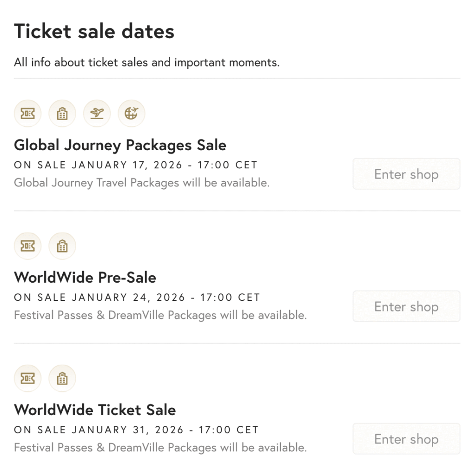Click the globe with plane icon
The height and width of the screenshot is (464, 476).
click(x=131, y=113)
